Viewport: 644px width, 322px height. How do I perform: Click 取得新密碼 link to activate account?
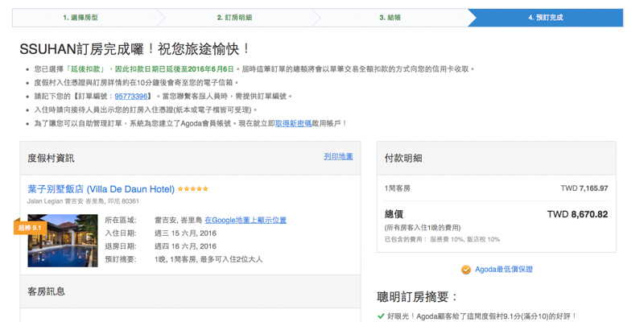tap(293, 123)
